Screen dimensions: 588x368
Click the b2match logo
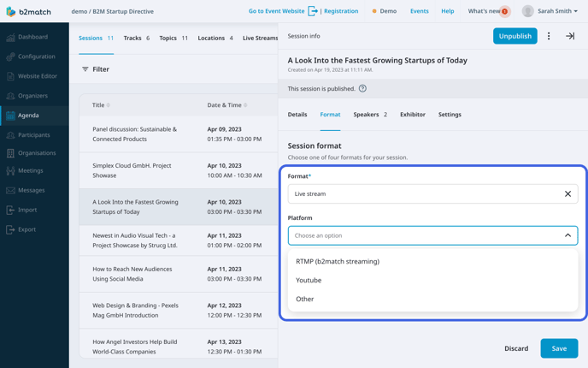pyautogui.click(x=28, y=12)
